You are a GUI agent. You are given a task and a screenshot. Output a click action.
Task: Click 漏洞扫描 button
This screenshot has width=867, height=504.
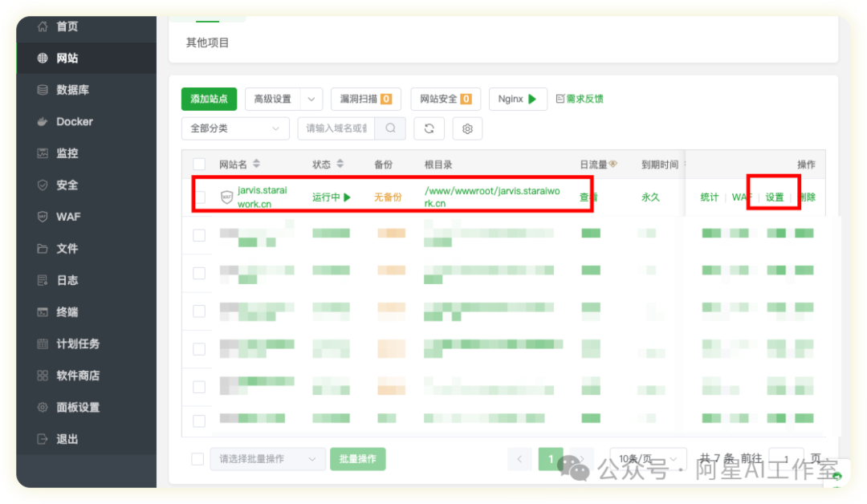tap(365, 99)
